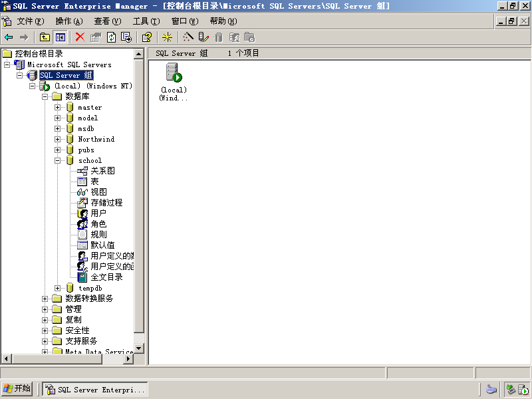This screenshot has width=532, height=399.
Task: Select 存储过程 under school database
Action: (x=106, y=203)
